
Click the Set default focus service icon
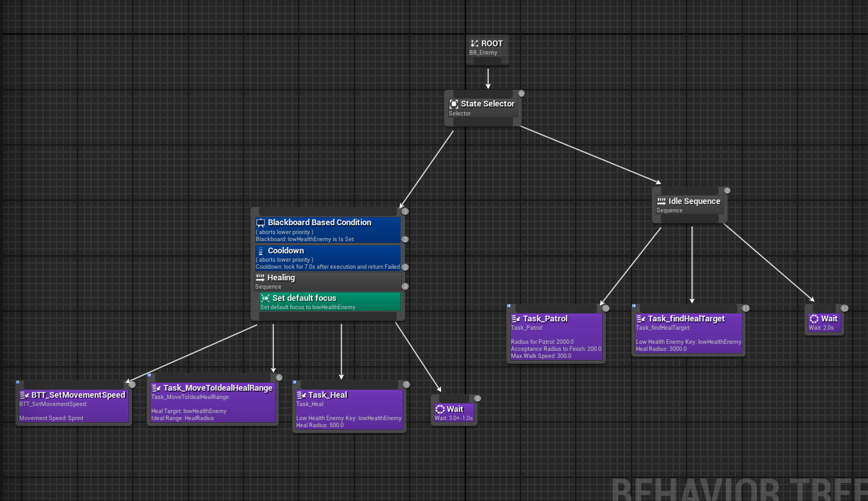click(x=265, y=298)
